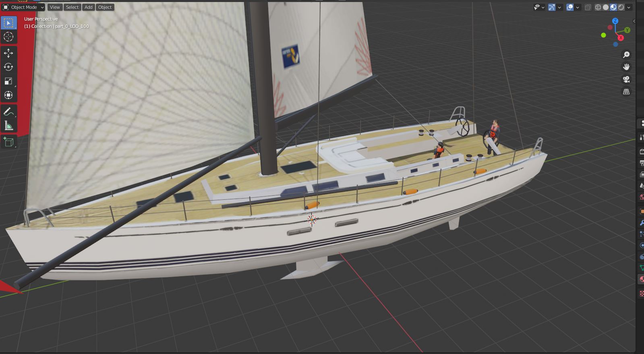The image size is (644, 354).
Task: Open the Modifiers wrench properties tab
Action: pos(641,223)
